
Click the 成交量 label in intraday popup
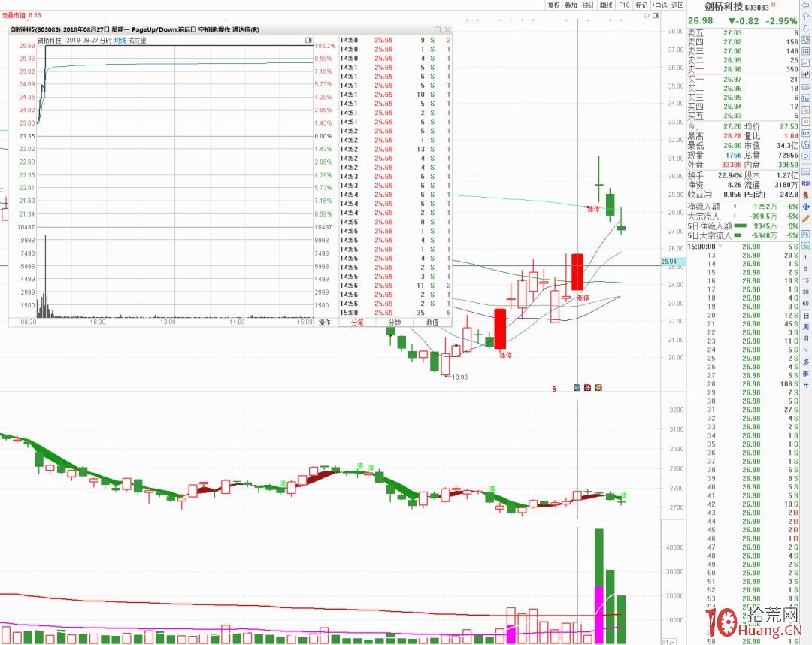coord(138,41)
